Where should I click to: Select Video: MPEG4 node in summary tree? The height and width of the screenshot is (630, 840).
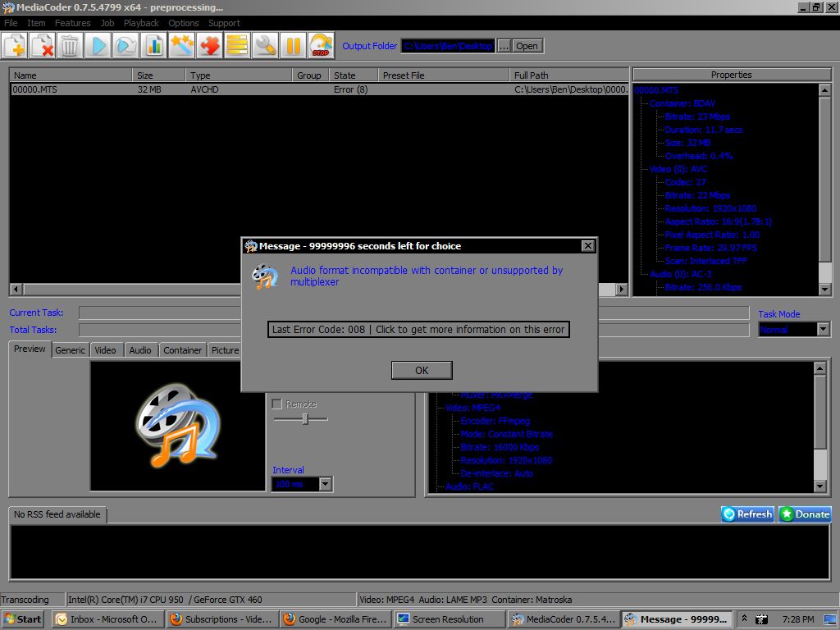point(472,408)
